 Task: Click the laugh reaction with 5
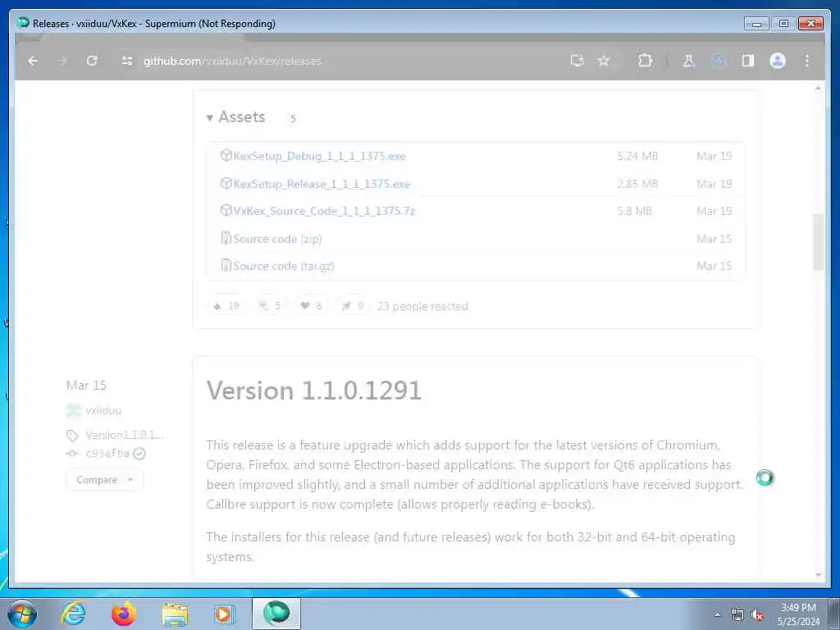(270, 306)
